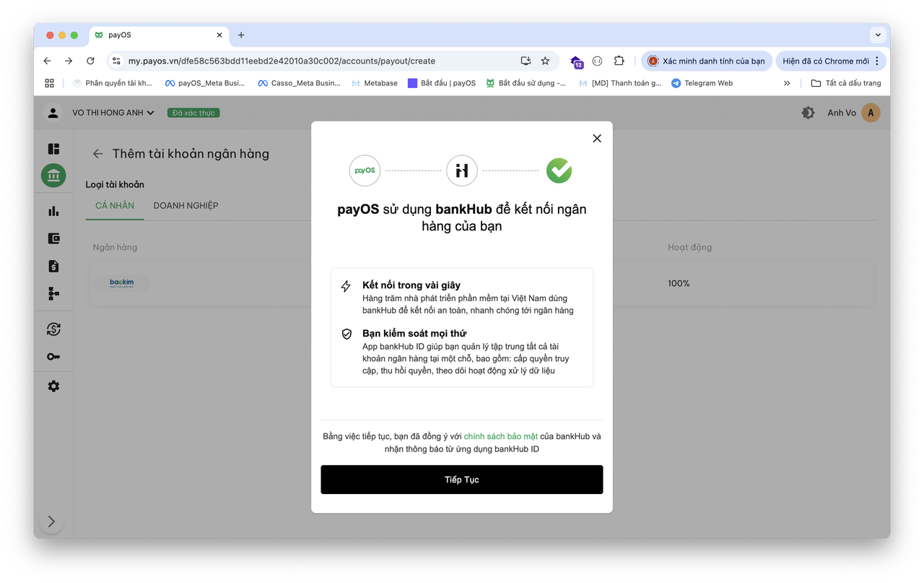Reload the page
This screenshot has height=583, width=924.
(x=90, y=61)
